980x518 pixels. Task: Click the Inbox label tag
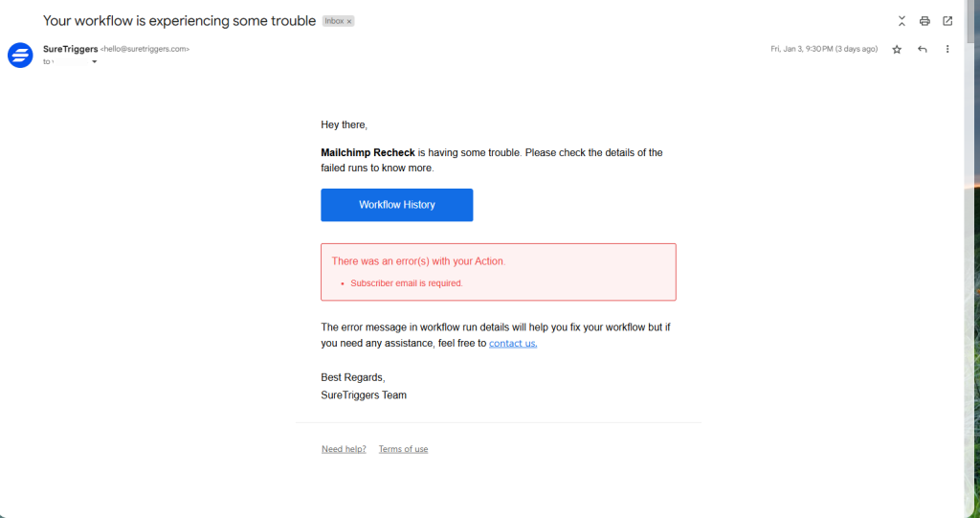(x=334, y=21)
